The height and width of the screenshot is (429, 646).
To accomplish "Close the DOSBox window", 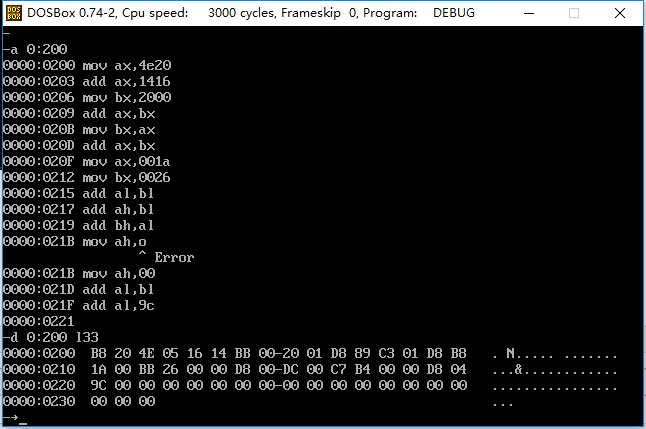I will pos(620,13).
